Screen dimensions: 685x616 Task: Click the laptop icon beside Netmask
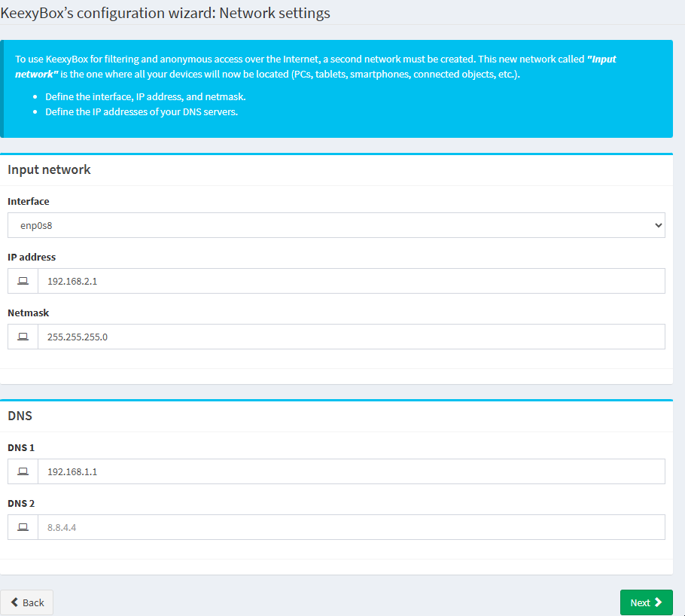click(23, 337)
